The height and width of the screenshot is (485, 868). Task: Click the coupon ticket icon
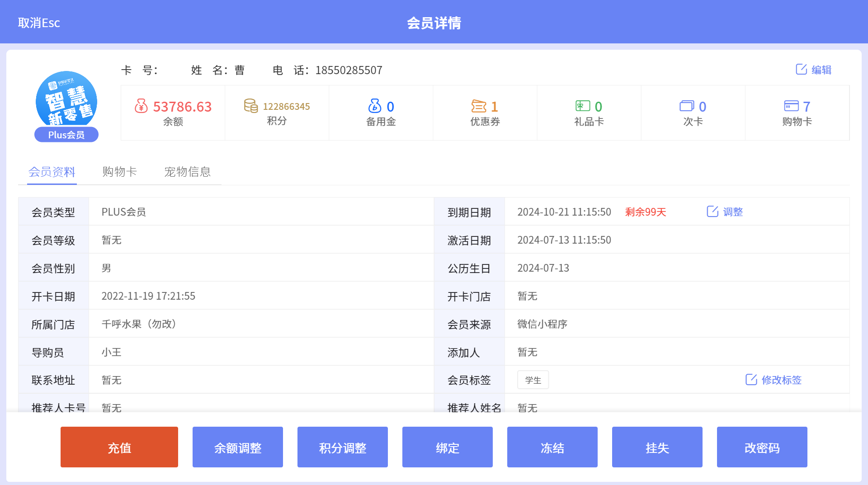(x=479, y=106)
